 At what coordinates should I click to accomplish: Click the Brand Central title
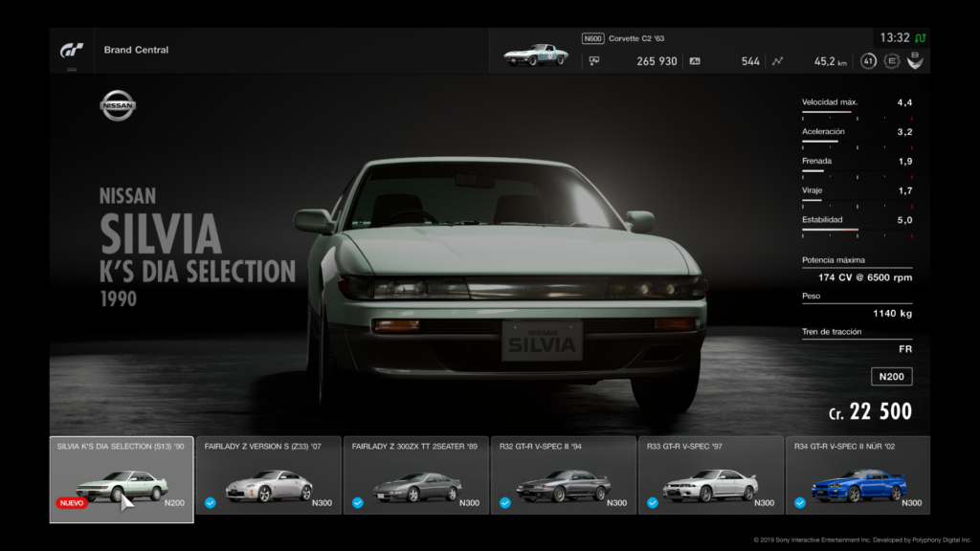click(x=136, y=50)
